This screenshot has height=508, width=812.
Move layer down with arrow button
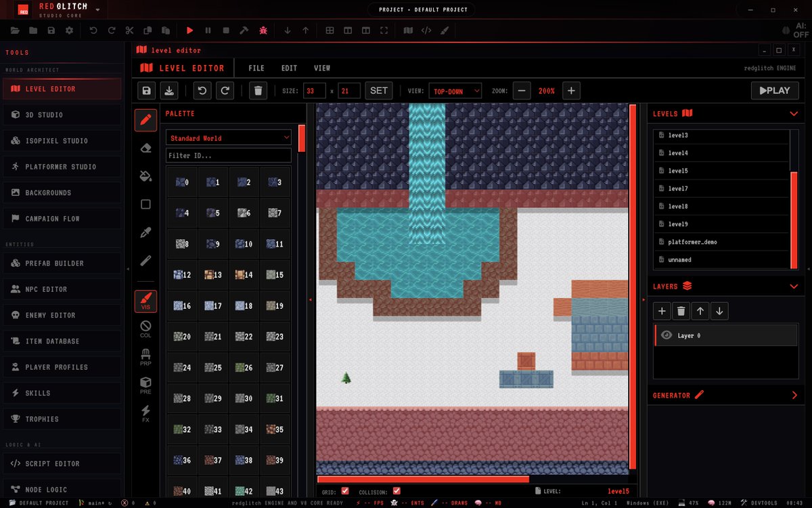[719, 312]
